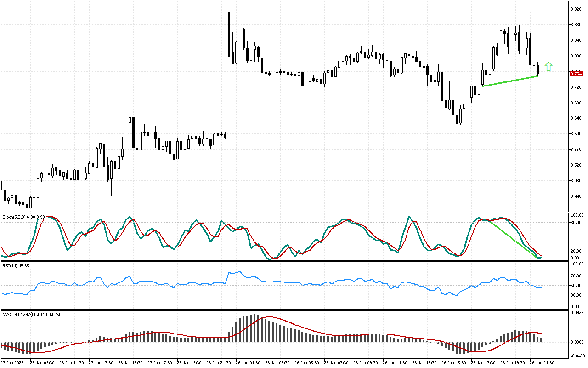Click the 3.920 price scale label
The width and height of the screenshot is (588, 368).
coord(576,9)
